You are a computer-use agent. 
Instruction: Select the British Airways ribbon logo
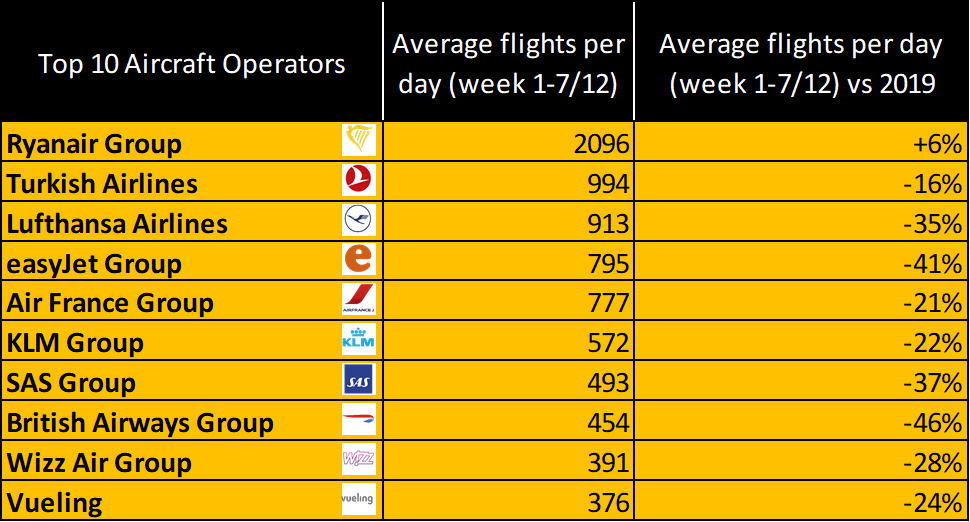tap(358, 421)
